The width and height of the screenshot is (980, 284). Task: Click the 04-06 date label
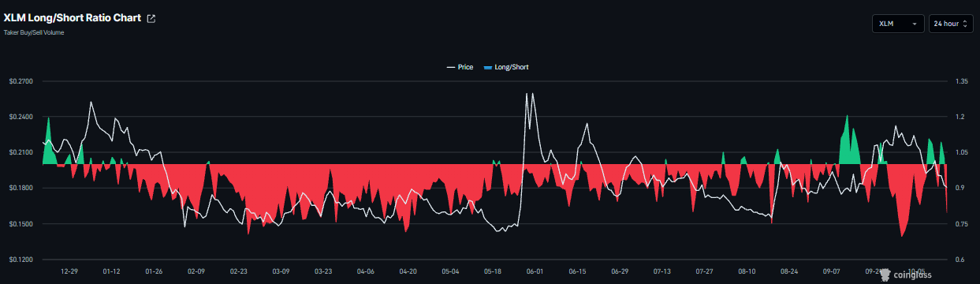tap(365, 271)
